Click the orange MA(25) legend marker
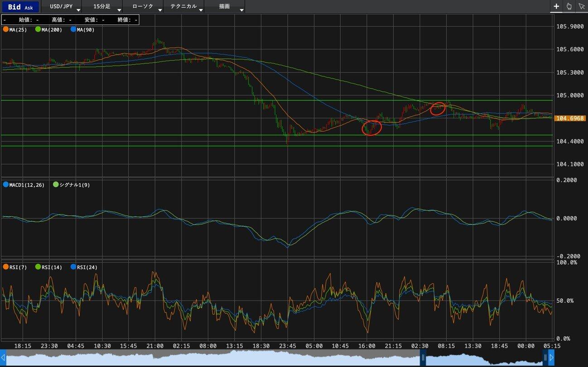This screenshot has width=588, height=367. 5,29
